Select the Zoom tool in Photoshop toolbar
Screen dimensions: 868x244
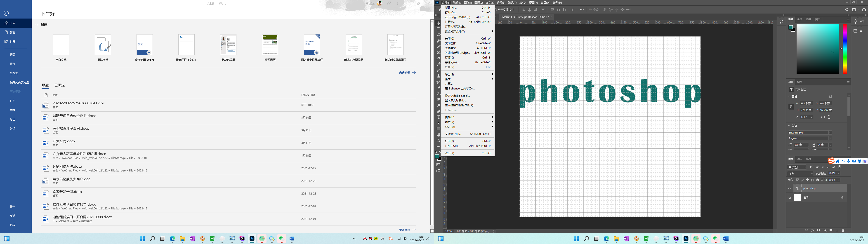[438, 141]
